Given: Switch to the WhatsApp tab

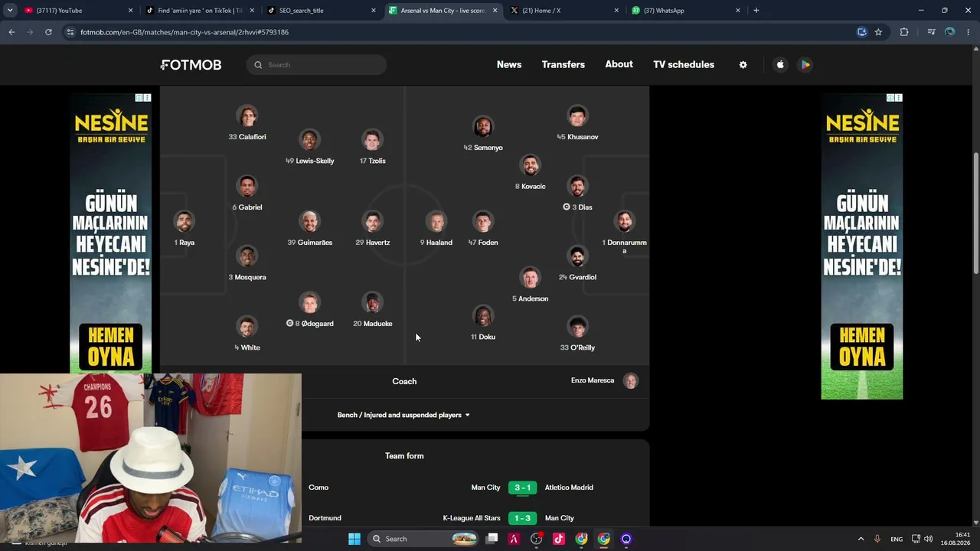Looking at the screenshot, I should click(x=686, y=11).
